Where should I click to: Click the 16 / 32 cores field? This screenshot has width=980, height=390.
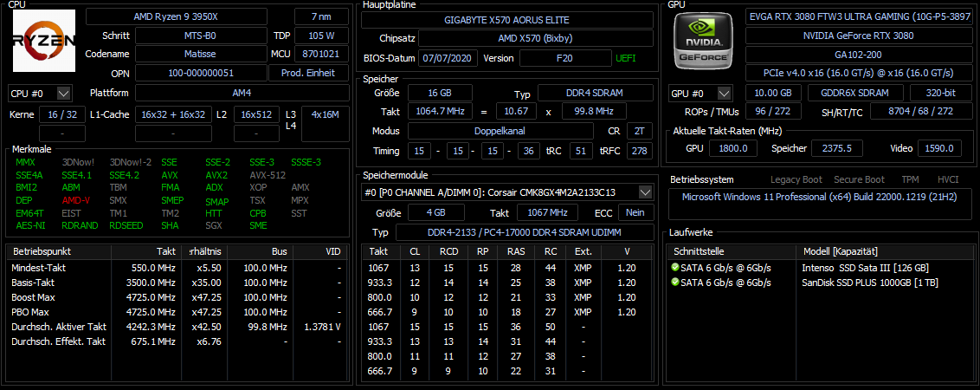click(62, 114)
